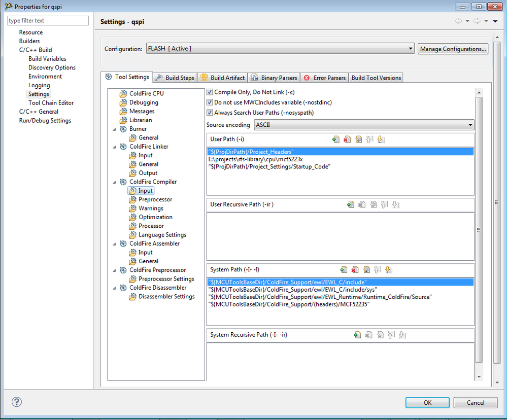Switch to the Build Tool Versions tab
This screenshot has width=507, height=420.
pos(376,78)
